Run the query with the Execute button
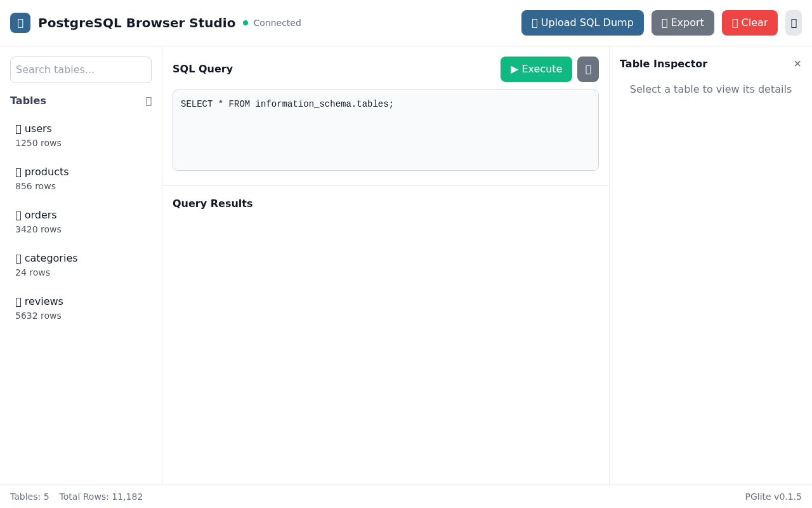This screenshot has height=508, width=812. 536,69
